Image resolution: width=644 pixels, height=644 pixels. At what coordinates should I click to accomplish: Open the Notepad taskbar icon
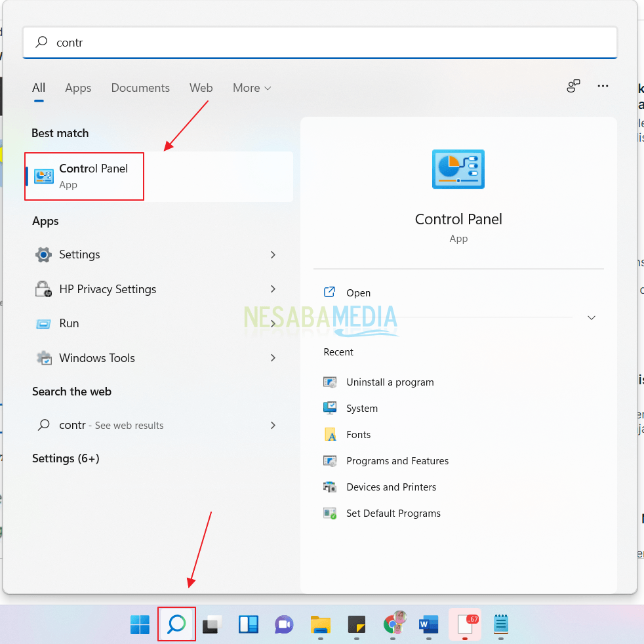click(x=500, y=625)
